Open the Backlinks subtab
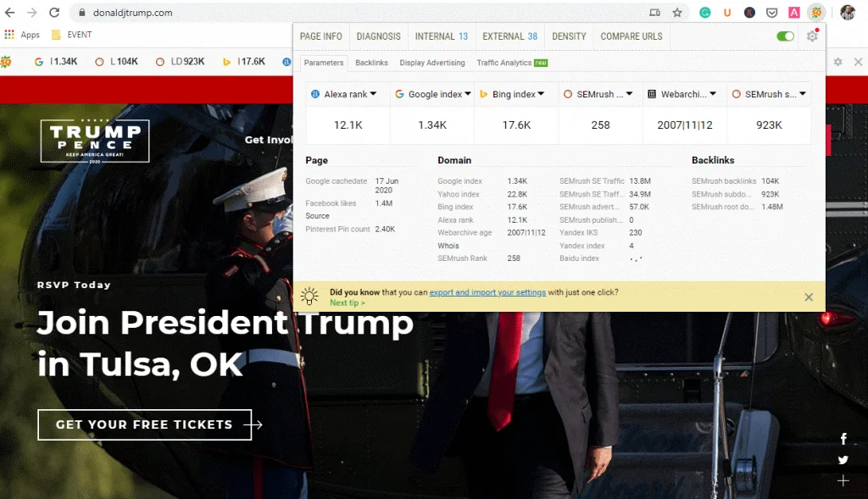The width and height of the screenshot is (868, 499). tap(371, 63)
